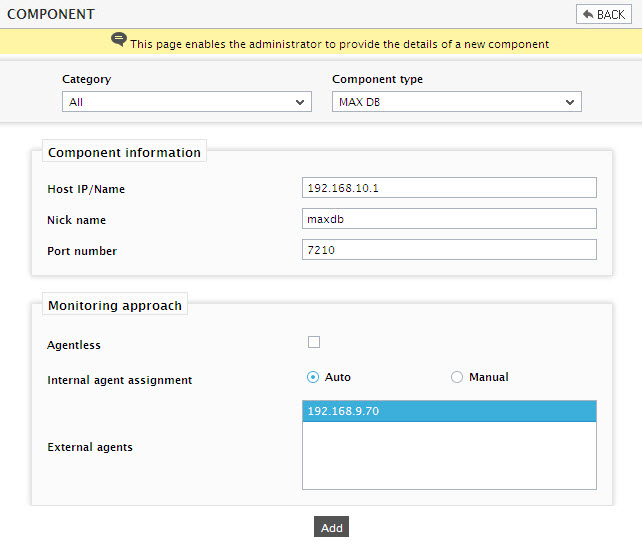Image resolution: width=642 pixels, height=546 pixels.
Task: Select external agent 192.168.9.70
Action: click(x=449, y=411)
